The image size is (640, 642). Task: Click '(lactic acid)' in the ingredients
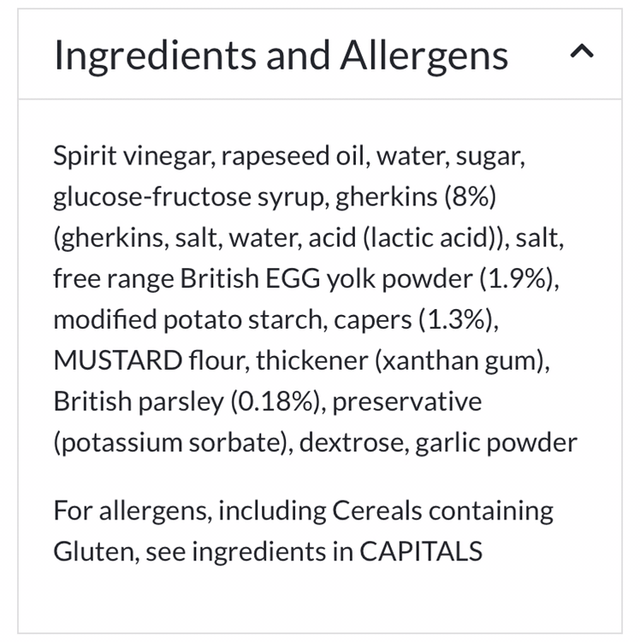point(432,238)
